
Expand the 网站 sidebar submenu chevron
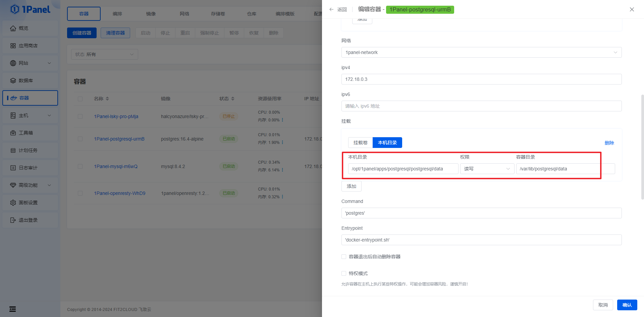tap(49, 63)
